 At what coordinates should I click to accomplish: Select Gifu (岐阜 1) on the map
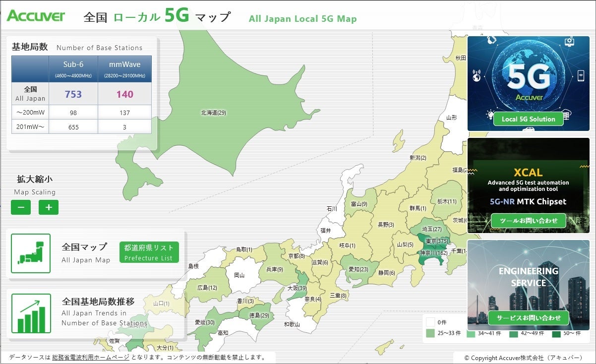[x=348, y=245]
